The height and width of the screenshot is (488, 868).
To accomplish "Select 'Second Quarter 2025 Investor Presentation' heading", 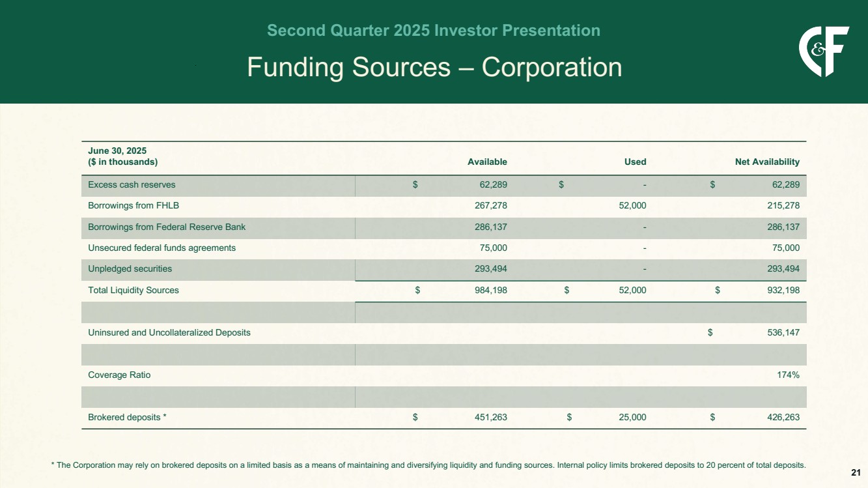I will coord(434,30).
